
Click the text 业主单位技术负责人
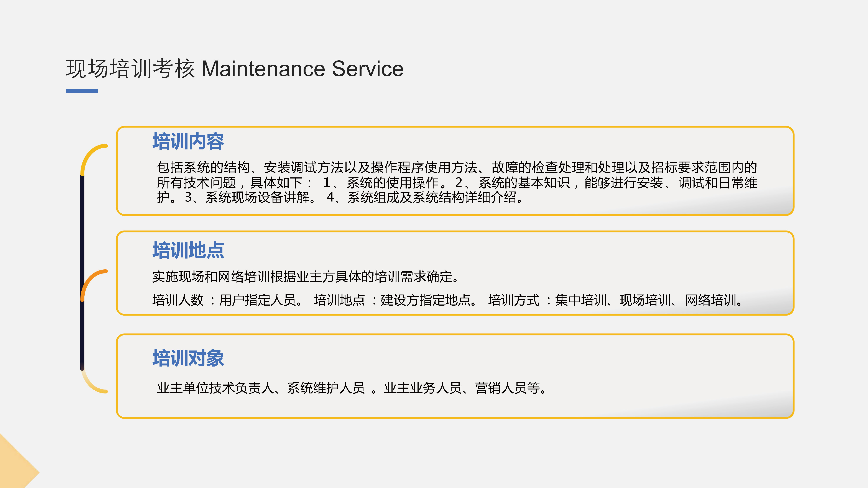[x=216, y=388]
